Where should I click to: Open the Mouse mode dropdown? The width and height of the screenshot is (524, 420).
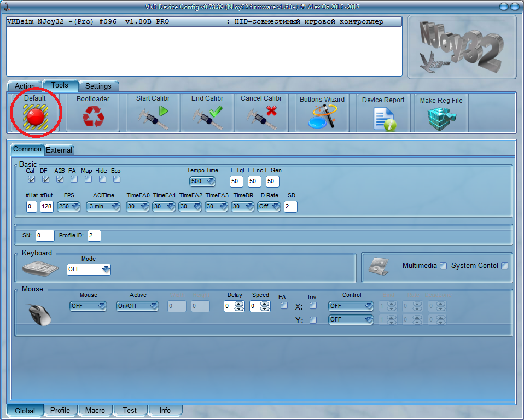[88, 306]
